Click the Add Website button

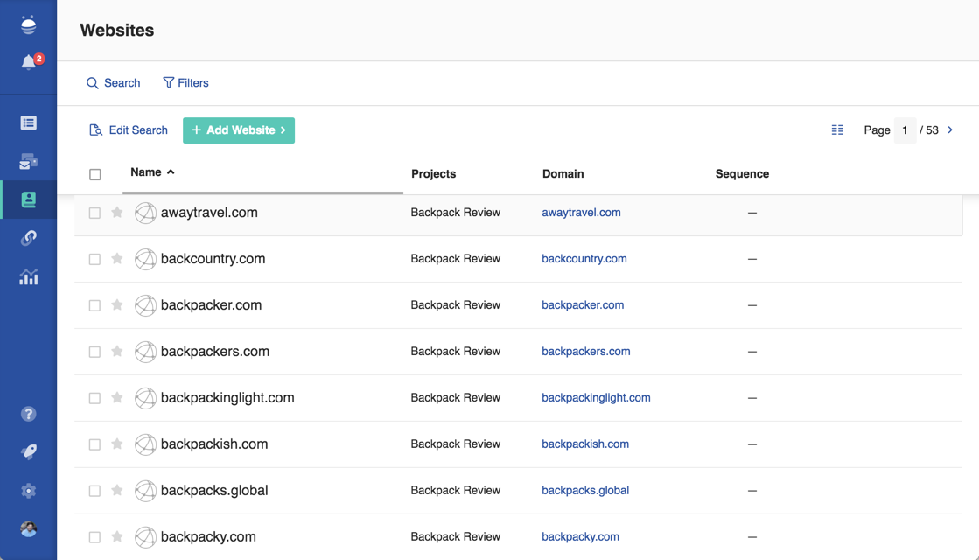point(239,130)
